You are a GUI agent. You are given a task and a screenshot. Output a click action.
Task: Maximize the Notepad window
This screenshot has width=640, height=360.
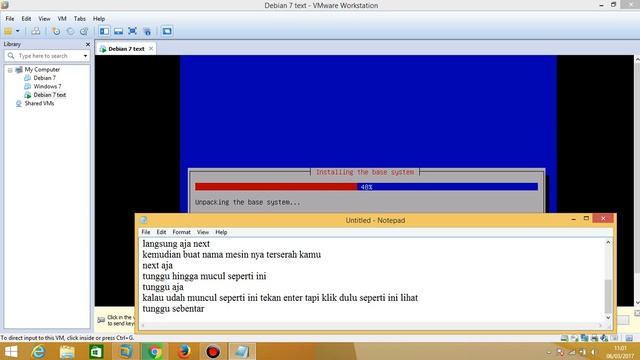point(586,219)
